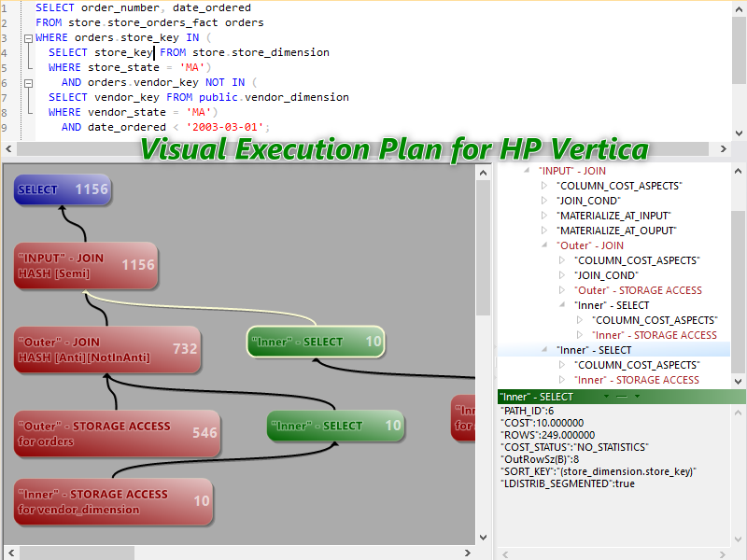Click the "ROWS":249.000000 property line

pyautogui.click(x=547, y=435)
